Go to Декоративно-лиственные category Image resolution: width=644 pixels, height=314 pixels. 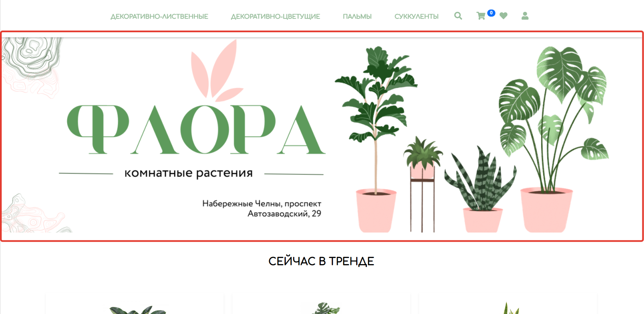coord(159,17)
